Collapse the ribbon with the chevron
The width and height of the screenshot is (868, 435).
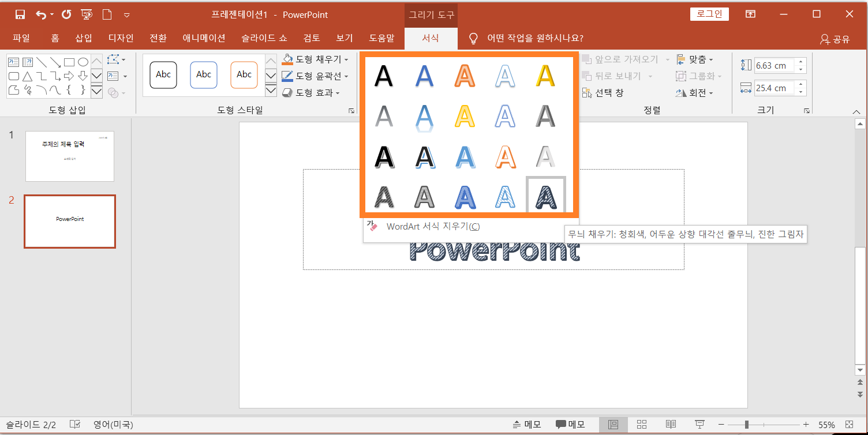click(x=855, y=111)
